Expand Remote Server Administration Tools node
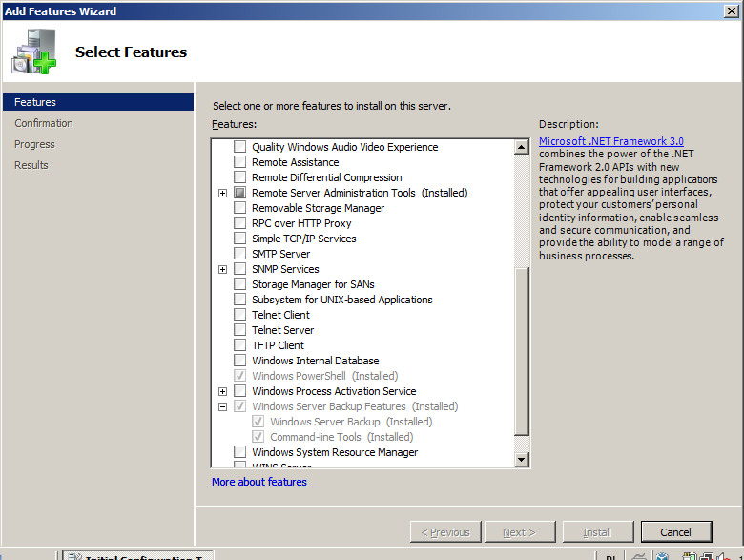The height and width of the screenshot is (560, 744). point(222,193)
